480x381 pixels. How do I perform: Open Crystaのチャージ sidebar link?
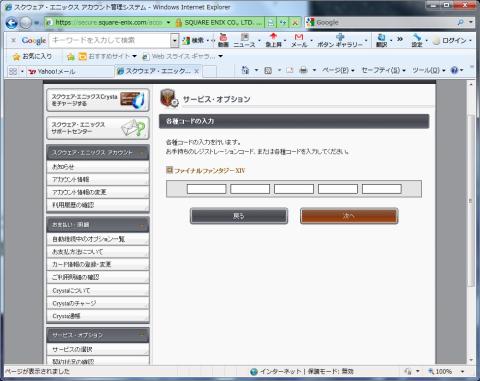[x=98, y=303]
